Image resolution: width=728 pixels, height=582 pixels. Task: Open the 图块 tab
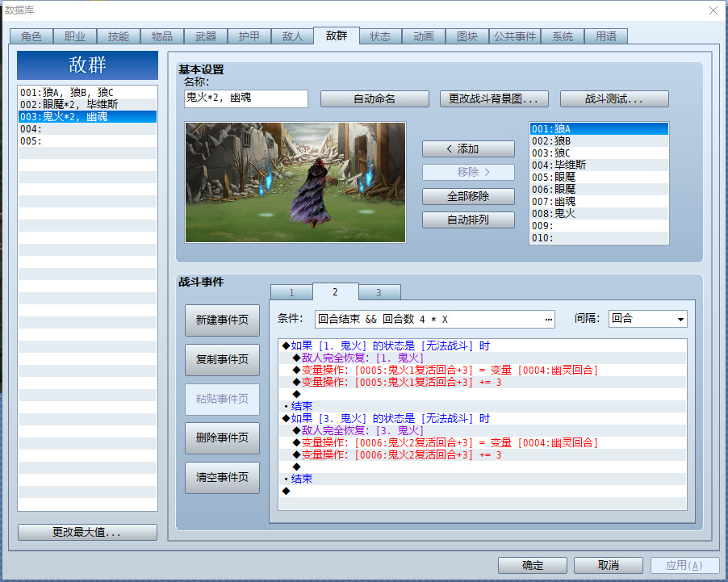(x=467, y=36)
